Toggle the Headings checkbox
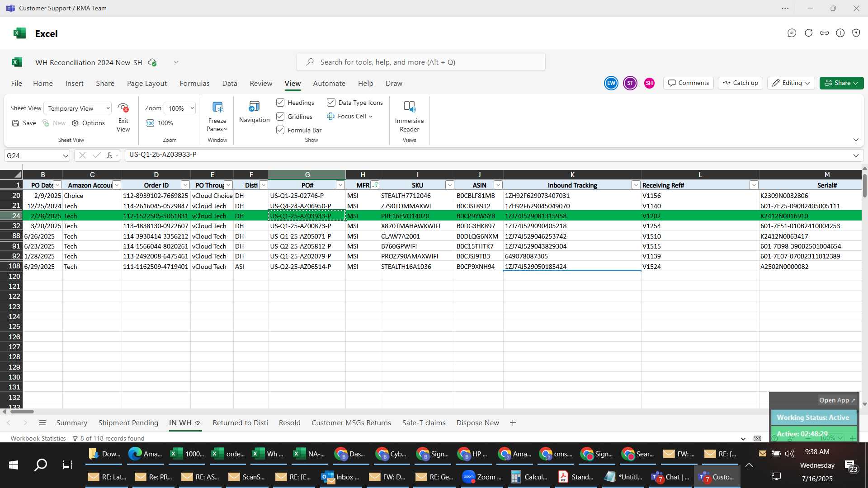Viewport: 868px width, 488px height. [x=280, y=103]
